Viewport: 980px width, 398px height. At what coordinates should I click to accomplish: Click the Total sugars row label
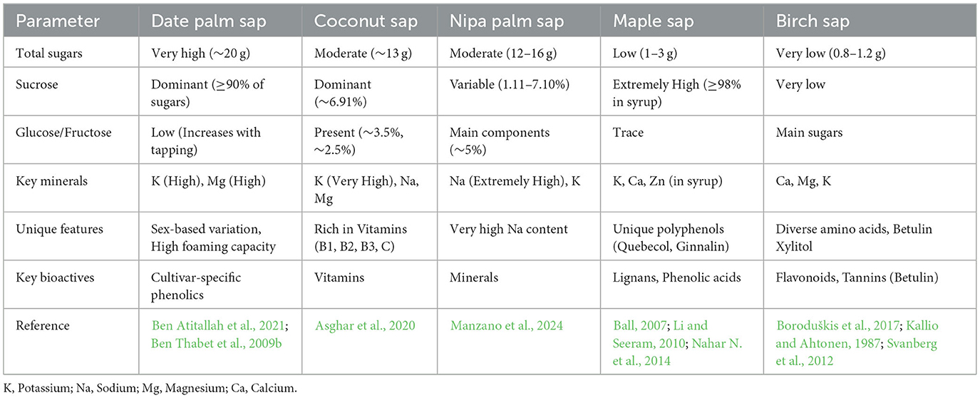(50, 54)
